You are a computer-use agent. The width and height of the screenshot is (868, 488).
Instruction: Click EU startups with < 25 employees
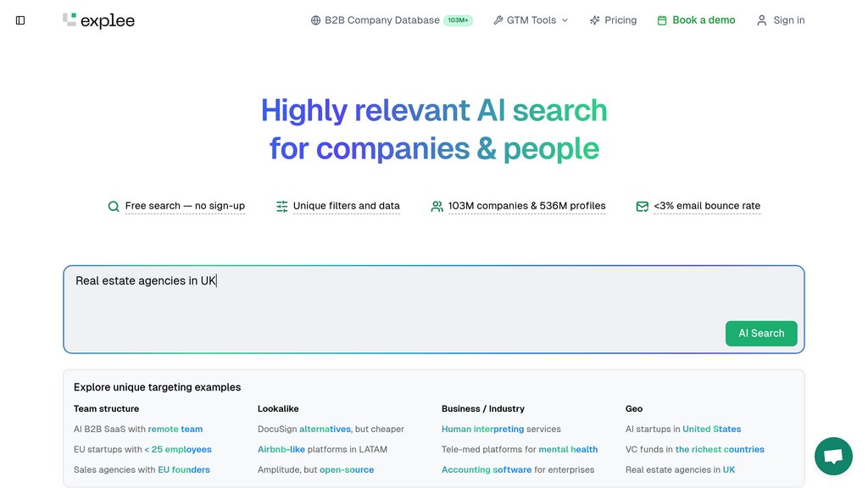[142, 449]
